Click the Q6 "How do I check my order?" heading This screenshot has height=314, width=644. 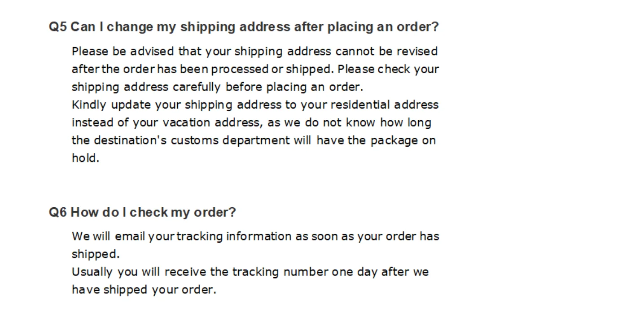click(142, 212)
